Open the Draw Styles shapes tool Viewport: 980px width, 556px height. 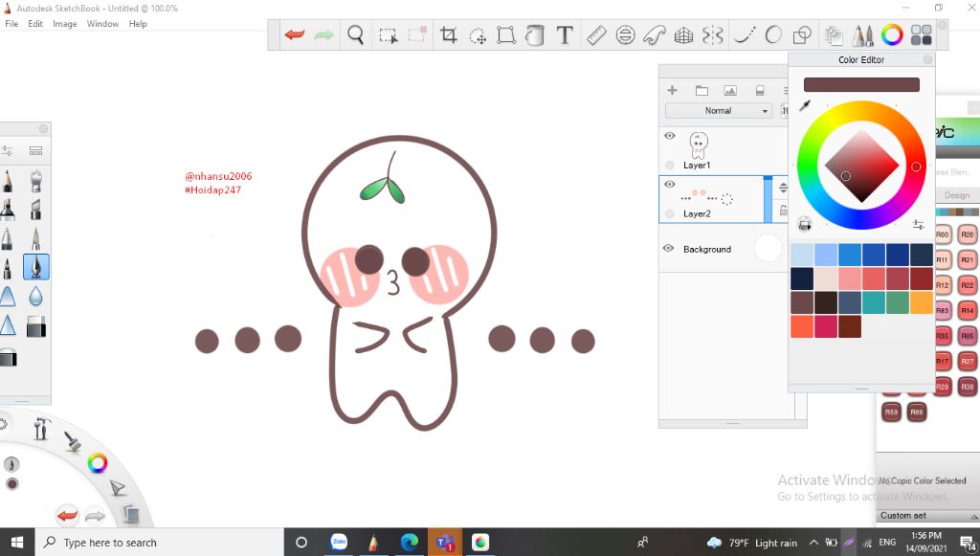(802, 35)
